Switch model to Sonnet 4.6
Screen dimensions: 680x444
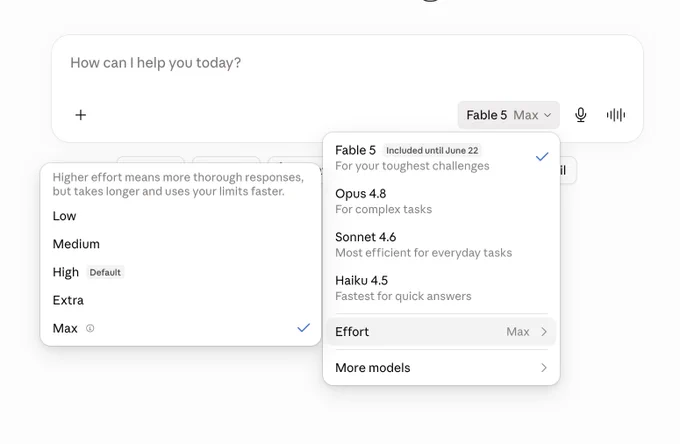pyautogui.click(x=441, y=245)
